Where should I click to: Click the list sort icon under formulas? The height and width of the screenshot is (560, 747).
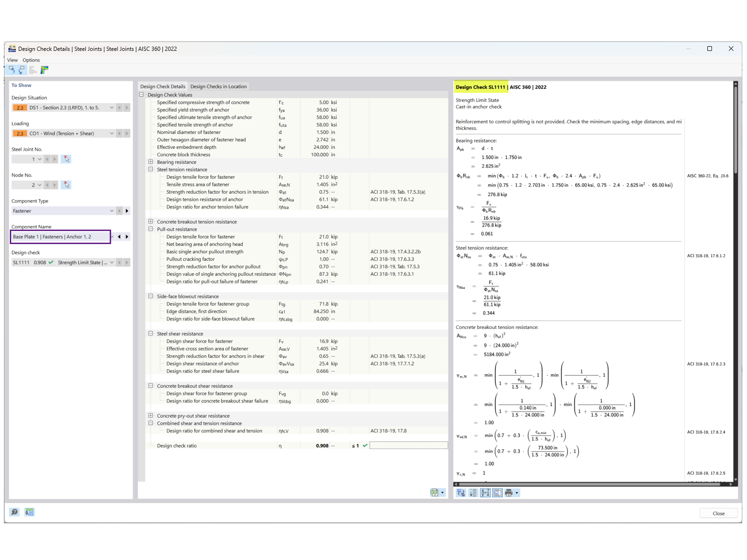pyautogui.click(x=473, y=493)
